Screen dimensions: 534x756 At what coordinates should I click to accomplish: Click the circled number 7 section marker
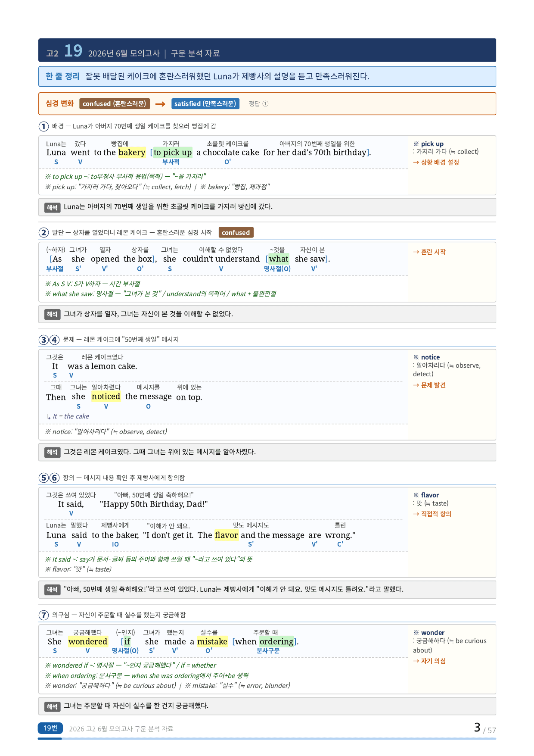tap(43, 615)
